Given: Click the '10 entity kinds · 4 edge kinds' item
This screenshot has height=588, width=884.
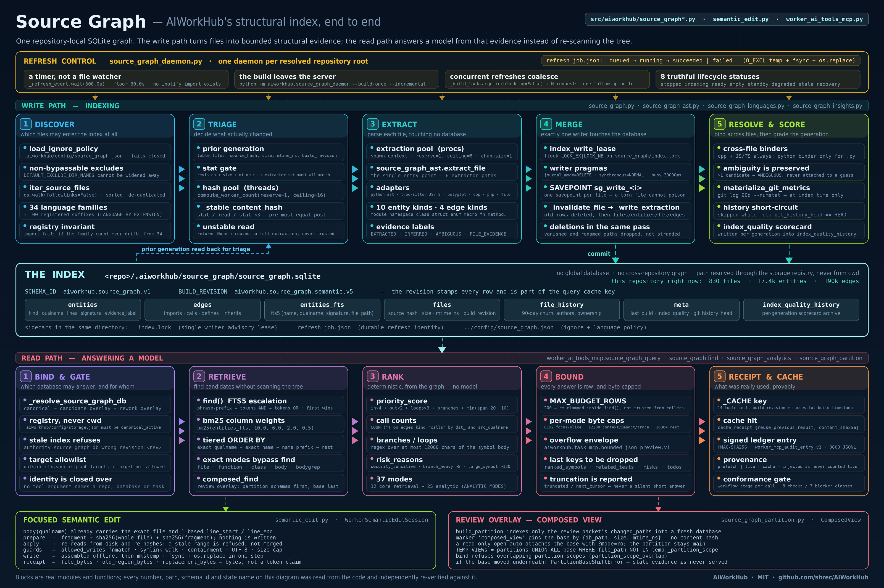Looking at the screenshot, I should (x=442, y=210).
